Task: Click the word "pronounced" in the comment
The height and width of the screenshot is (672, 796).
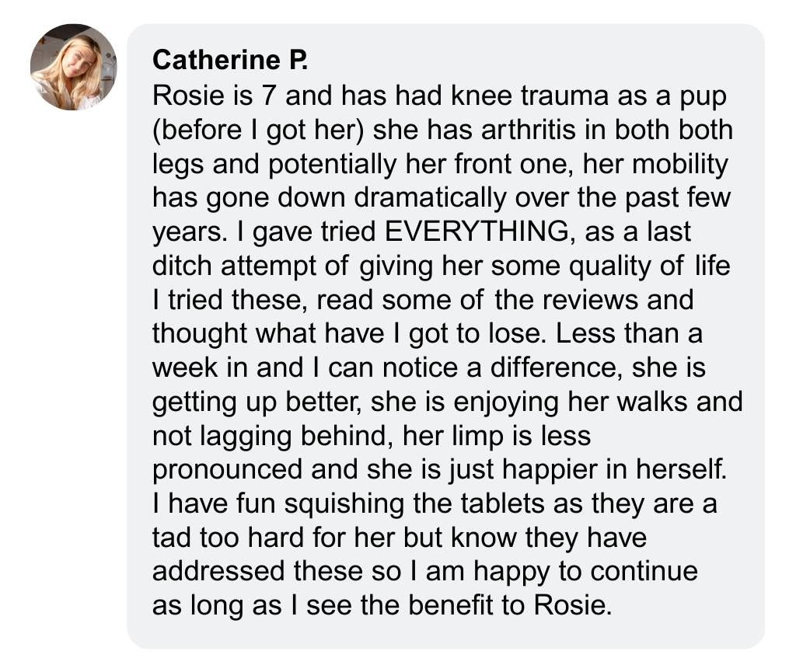Action: click(x=227, y=471)
